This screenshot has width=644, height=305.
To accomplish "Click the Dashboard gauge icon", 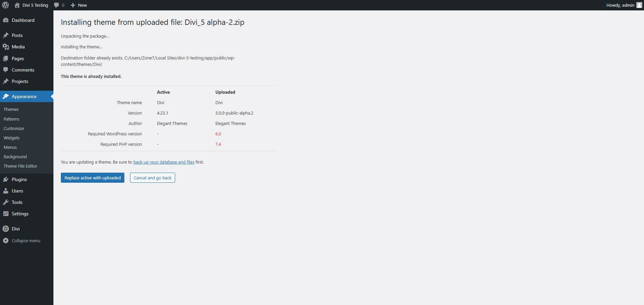I will pyautogui.click(x=6, y=20).
